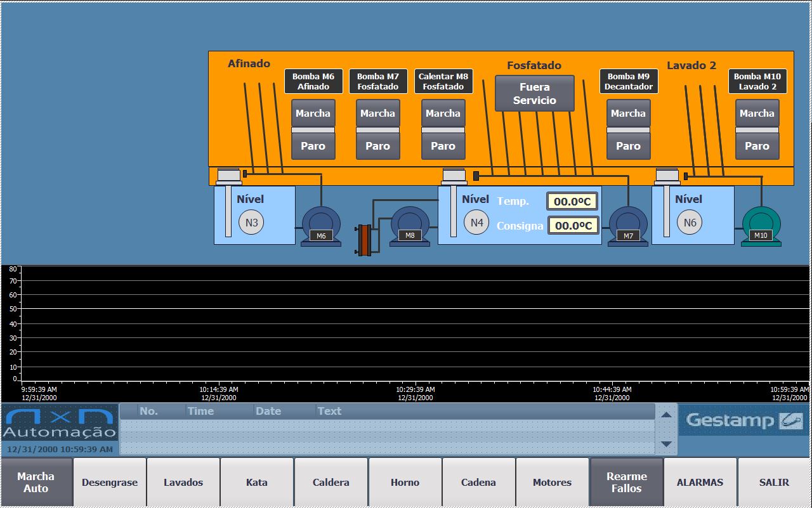Click the green M10 pump icon

tap(761, 225)
